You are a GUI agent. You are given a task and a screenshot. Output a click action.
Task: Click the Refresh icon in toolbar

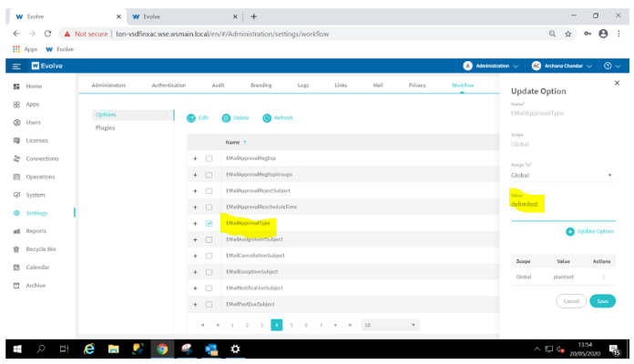pos(267,117)
